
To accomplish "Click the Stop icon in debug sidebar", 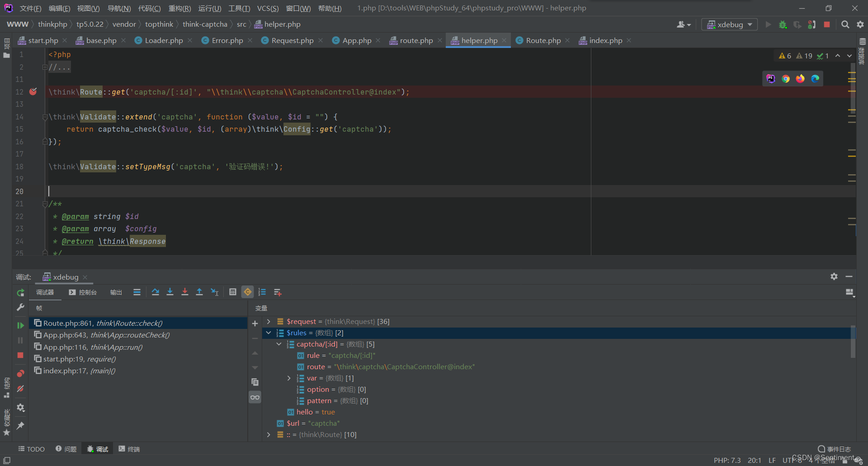I will coord(20,355).
